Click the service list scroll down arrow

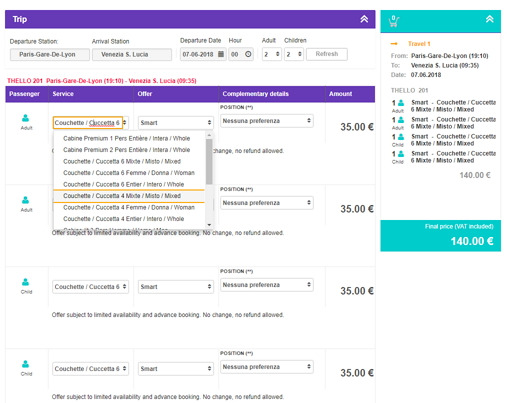(x=209, y=225)
